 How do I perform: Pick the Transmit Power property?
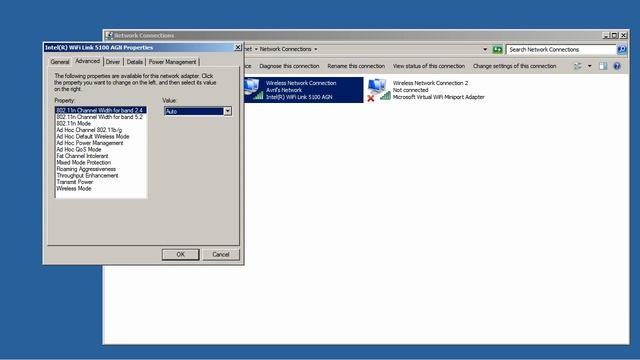click(101, 182)
